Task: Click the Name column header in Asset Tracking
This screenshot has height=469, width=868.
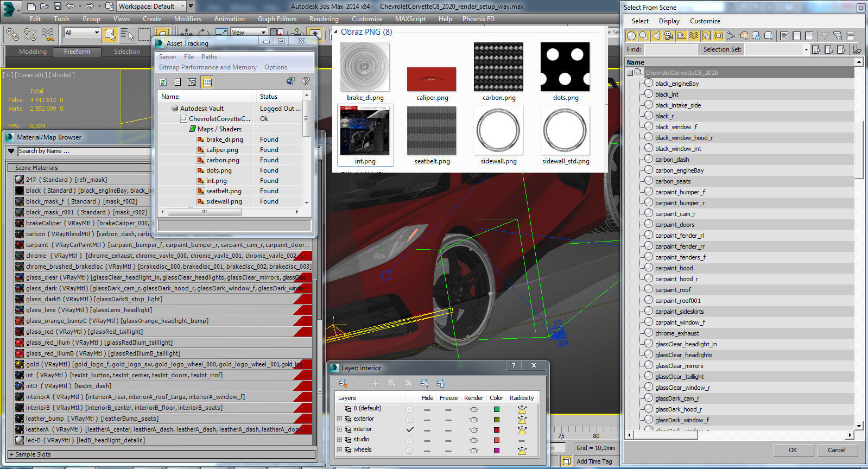Action: click(206, 96)
